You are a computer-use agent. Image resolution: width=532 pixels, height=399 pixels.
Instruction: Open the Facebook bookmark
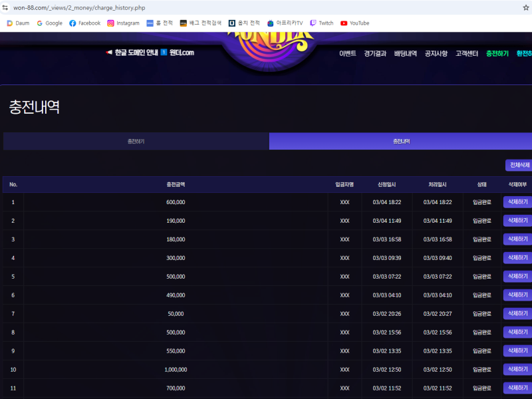(x=84, y=23)
